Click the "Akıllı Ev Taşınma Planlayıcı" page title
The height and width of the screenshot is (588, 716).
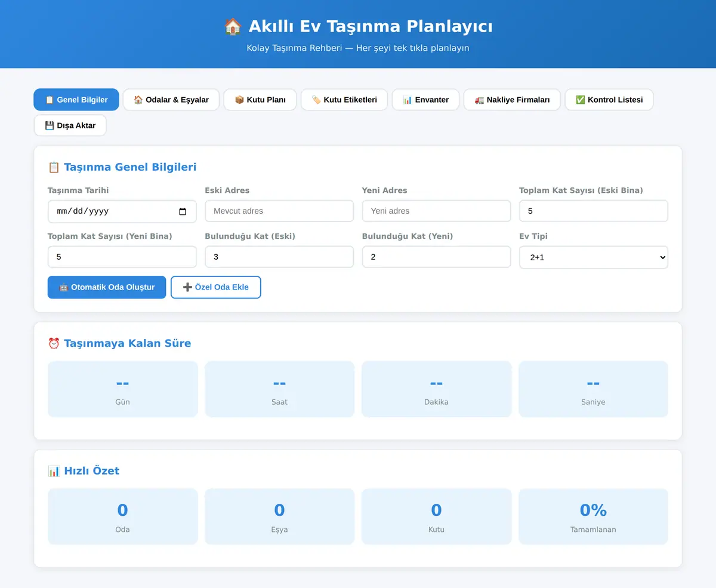pyautogui.click(x=358, y=26)
